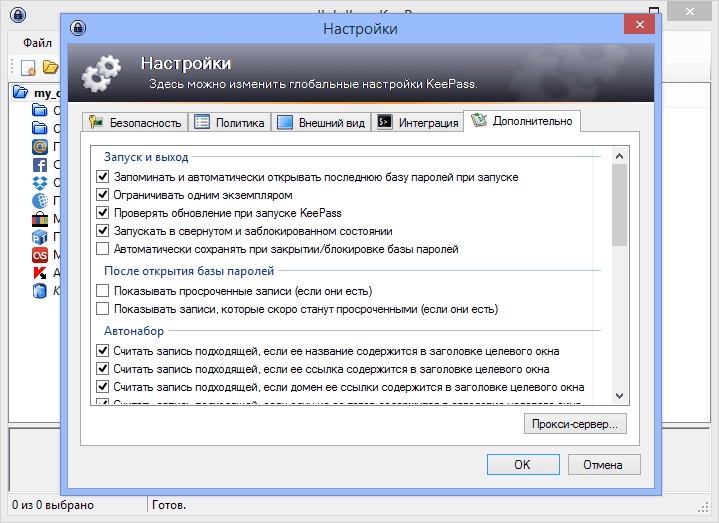Uncheck Ограничивать одним экземпляром
Image resolution: width=719 pixels, height=523 pixels.
(102, 195)
